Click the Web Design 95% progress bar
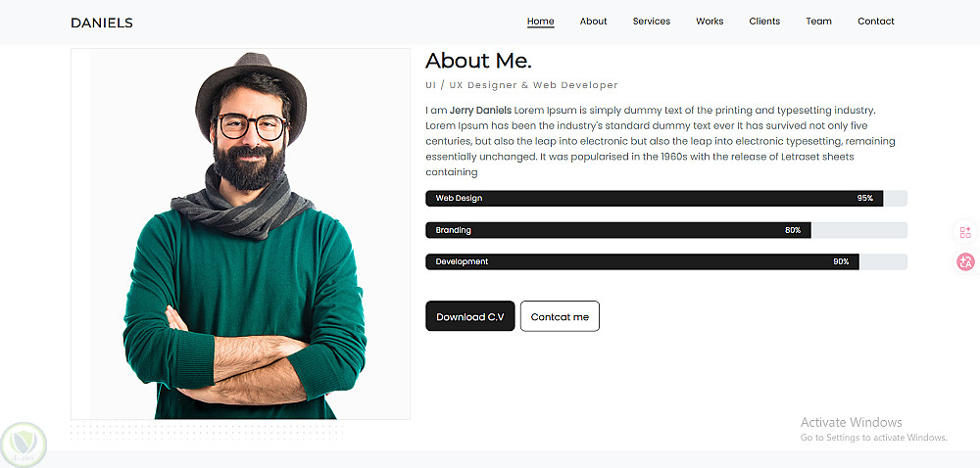Screen dimensions: 980x468 click(x=666, y=199)
